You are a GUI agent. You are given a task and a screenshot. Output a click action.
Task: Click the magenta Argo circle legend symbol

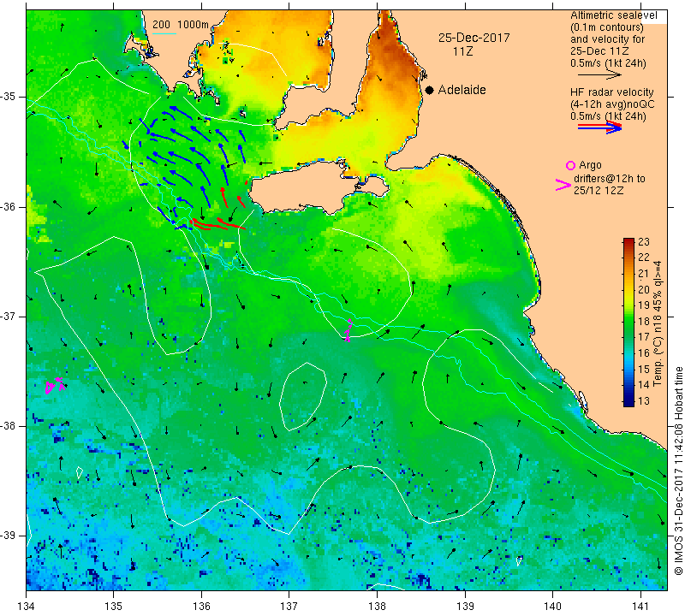point(570,165)
